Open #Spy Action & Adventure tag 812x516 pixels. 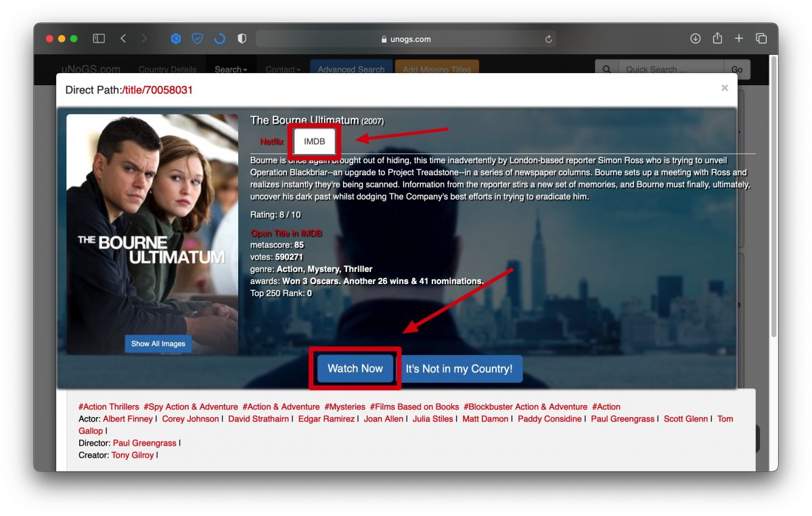191,407
